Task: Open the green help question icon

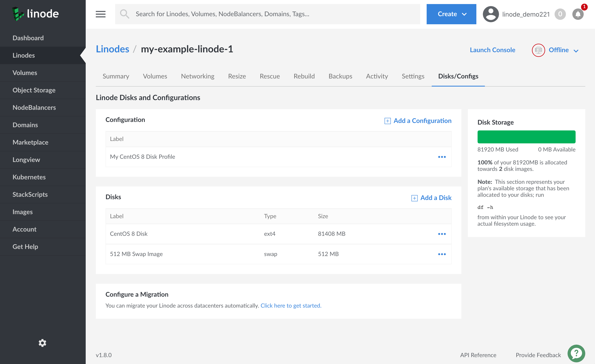Action: click(576, 353)
